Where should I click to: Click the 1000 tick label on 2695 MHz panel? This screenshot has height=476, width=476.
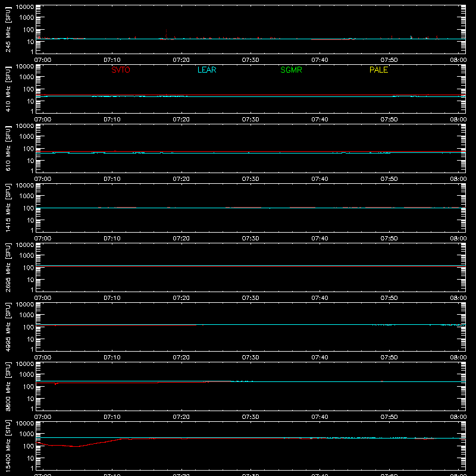pos(27,255)
